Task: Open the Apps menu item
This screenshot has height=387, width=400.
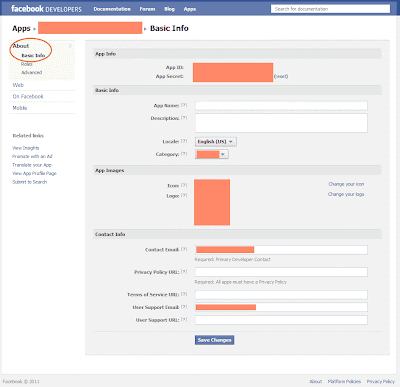Action: coord(190,9)
